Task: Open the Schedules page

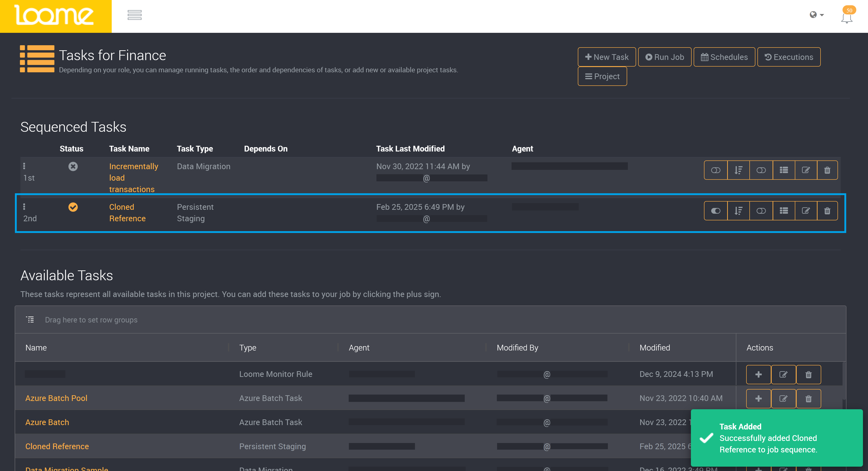Action: pyautogui.click(x=724, y=57)
